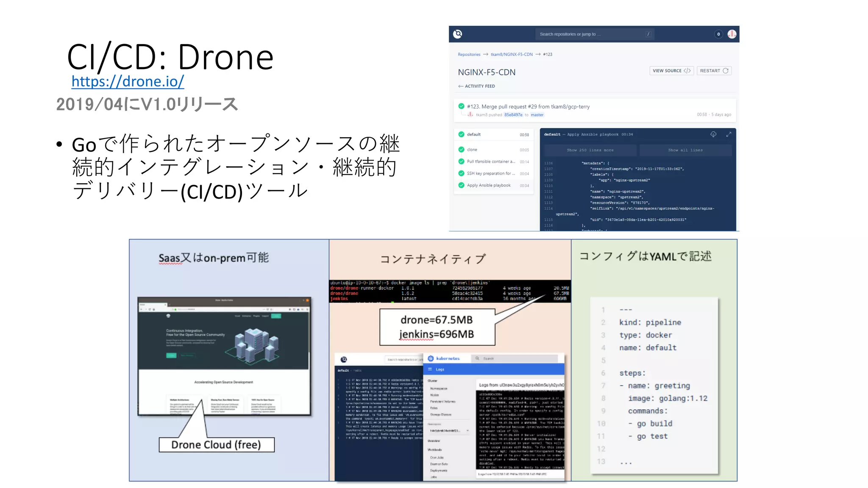Open the Kubernetes namespace dropdown
868x488 pixels.
[449, 431]
